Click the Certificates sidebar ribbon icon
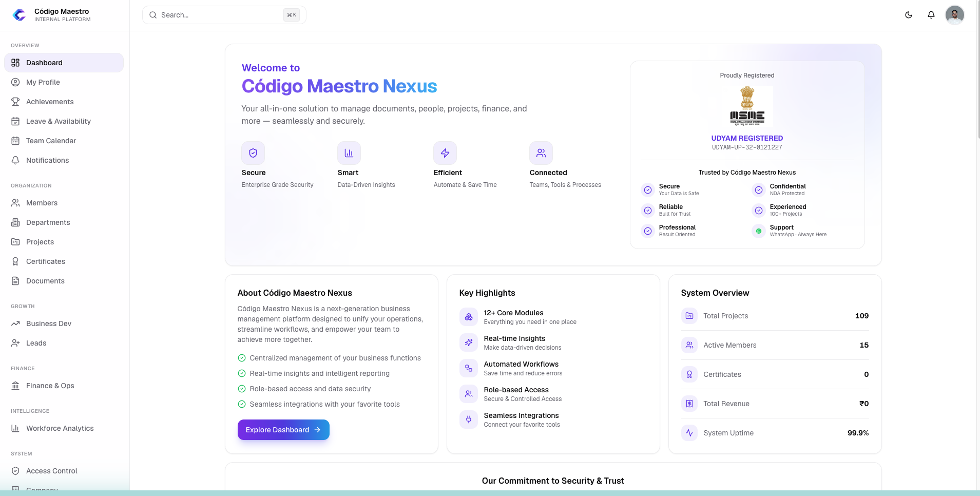This screenshot has height=496, width=980. pyautogui.click(x=15, y=261)
